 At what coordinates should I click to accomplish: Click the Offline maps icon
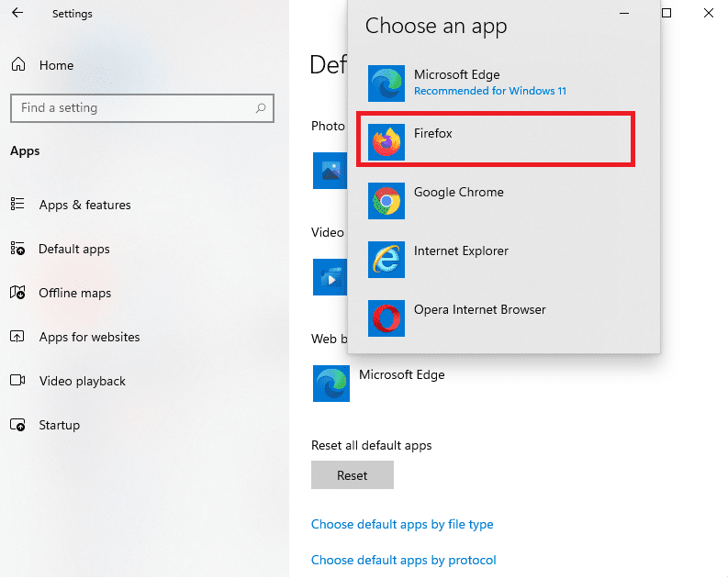click(x=17, y=293)
